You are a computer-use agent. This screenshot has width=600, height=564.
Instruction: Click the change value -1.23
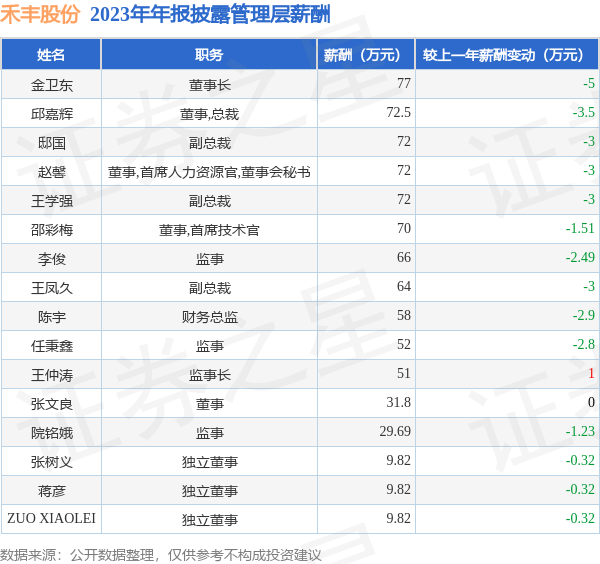[x=580, y=431]
